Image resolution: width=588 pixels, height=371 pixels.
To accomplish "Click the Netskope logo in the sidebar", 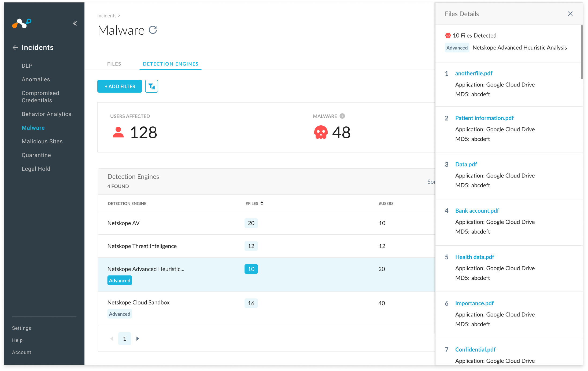I will (x=22, y=23).
